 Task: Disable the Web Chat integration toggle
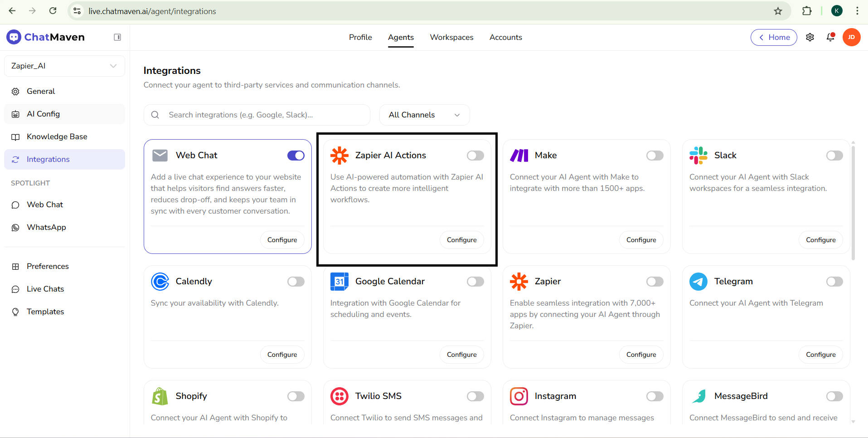click(x=296, y=156)
